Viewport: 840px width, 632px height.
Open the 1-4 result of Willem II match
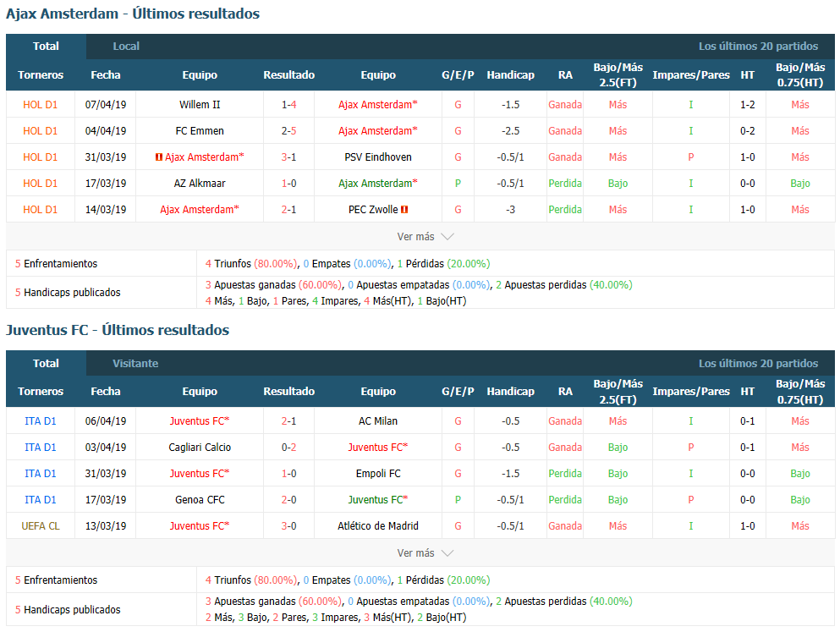click(288, 104)
